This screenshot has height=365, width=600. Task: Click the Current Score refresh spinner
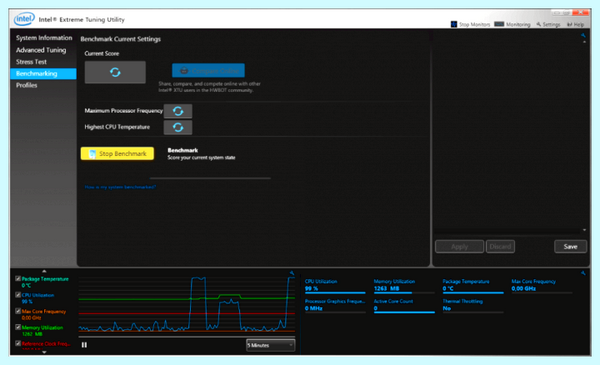115,72
